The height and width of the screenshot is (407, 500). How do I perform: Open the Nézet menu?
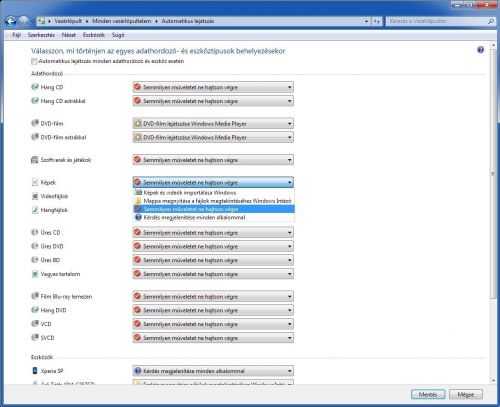click(x=69, y=35)
